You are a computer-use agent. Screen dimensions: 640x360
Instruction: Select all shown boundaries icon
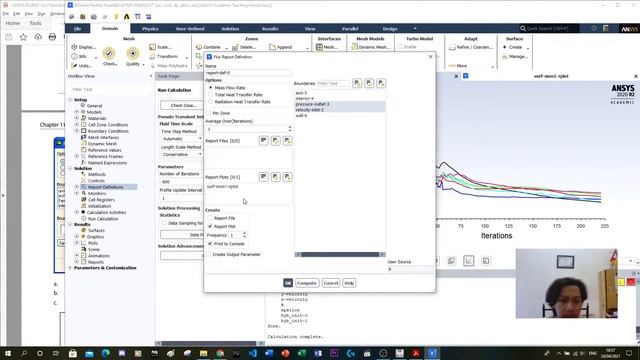pyautogui.click(x=369, y=83)
